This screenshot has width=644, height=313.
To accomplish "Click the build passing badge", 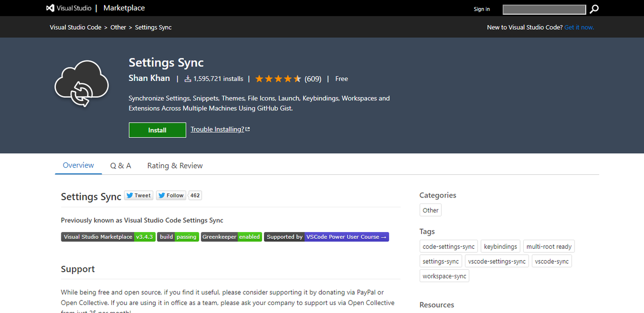I will pos(178,237).
